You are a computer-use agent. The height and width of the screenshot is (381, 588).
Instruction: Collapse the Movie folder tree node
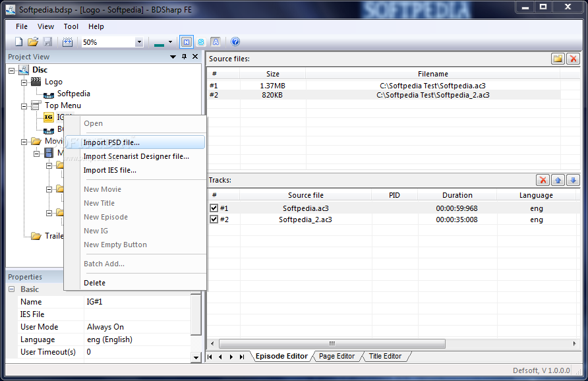click(x=24, y=142)
